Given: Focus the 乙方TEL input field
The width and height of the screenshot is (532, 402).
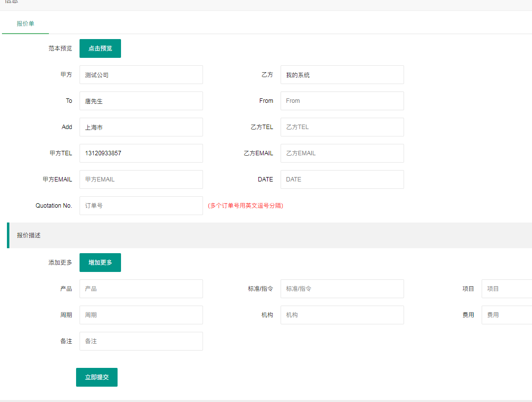Looking at the screenshot, I should pos(342,127).
